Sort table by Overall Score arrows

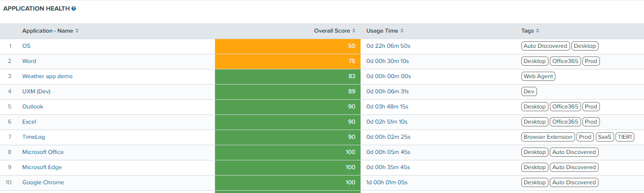354,31
